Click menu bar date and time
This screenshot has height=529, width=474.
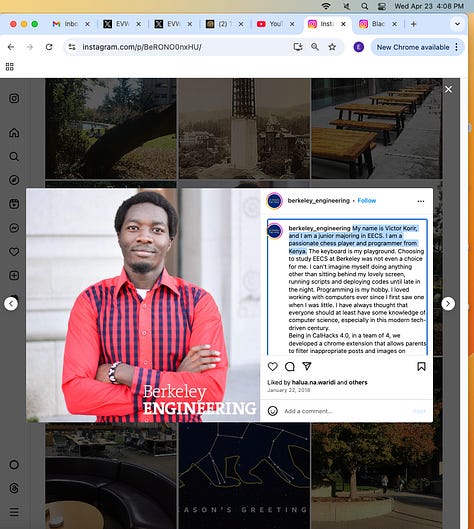(429, 6)
